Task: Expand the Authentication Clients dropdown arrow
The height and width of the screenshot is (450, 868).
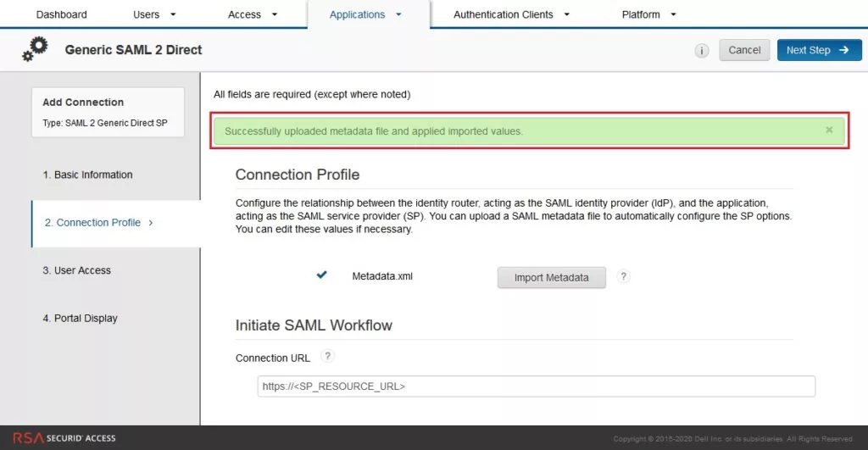Action: pyautogui.click(x=566, y=14)
